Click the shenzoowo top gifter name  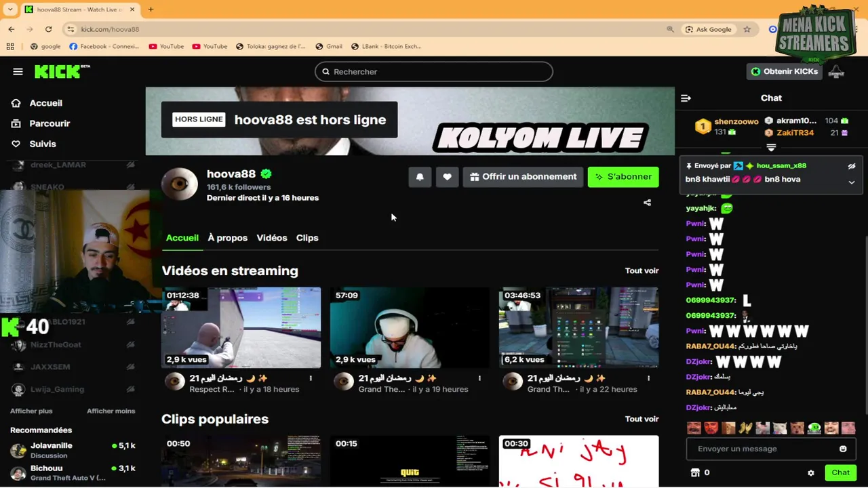click(x=736, y=121)
